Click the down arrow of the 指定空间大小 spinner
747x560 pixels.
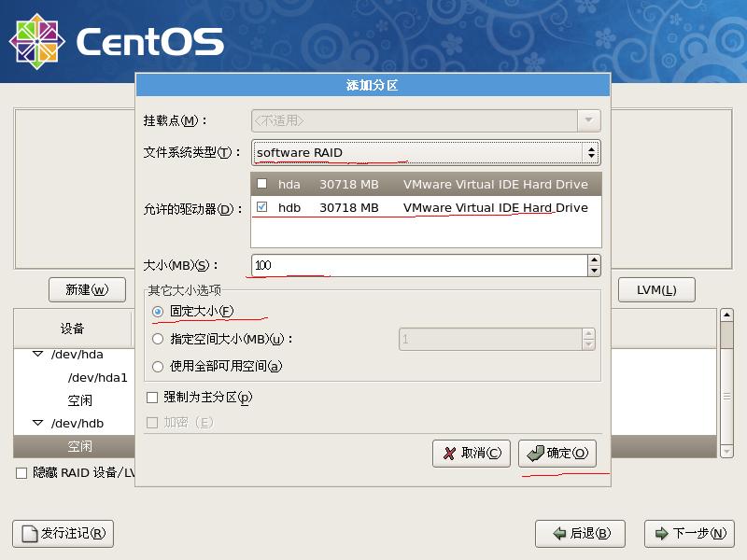(589, 344)
